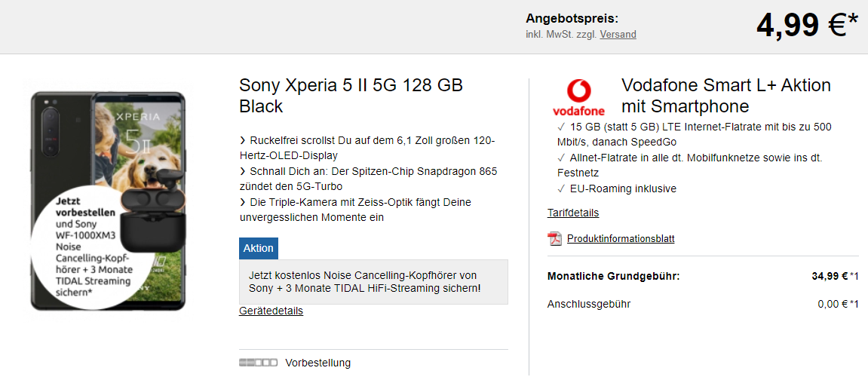
Task: Select the blue Aktion tab label
Action: click(259, 248)
